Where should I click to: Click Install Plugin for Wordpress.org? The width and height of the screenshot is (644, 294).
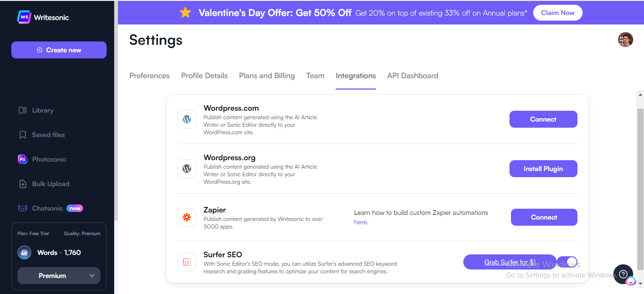click(x=544, y=169)
